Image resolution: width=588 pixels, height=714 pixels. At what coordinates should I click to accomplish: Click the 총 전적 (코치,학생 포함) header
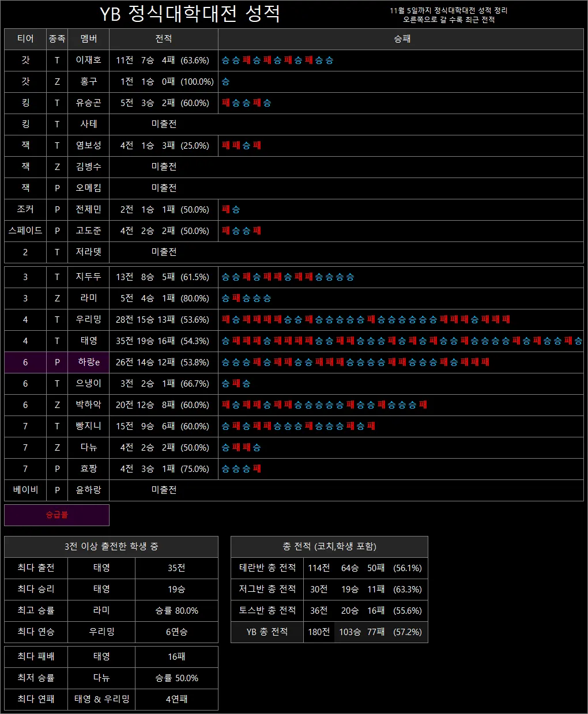coord(329,547)
